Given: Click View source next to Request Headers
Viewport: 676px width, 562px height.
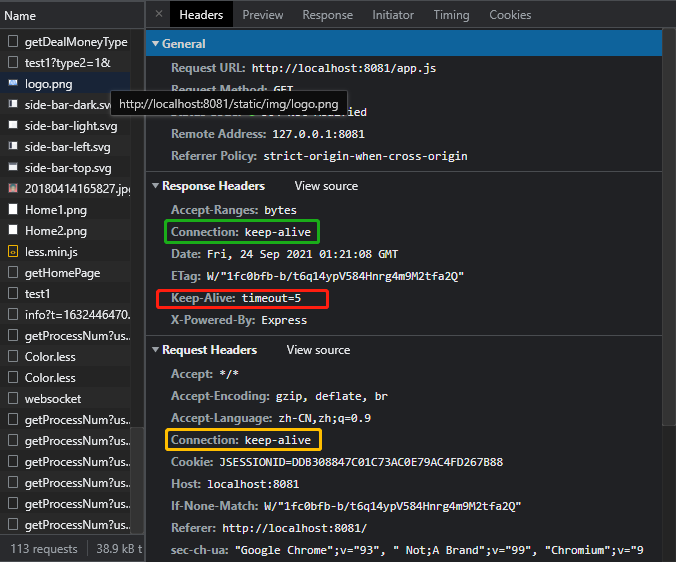Looking at the screenshot, I should [x=318, y=350].
